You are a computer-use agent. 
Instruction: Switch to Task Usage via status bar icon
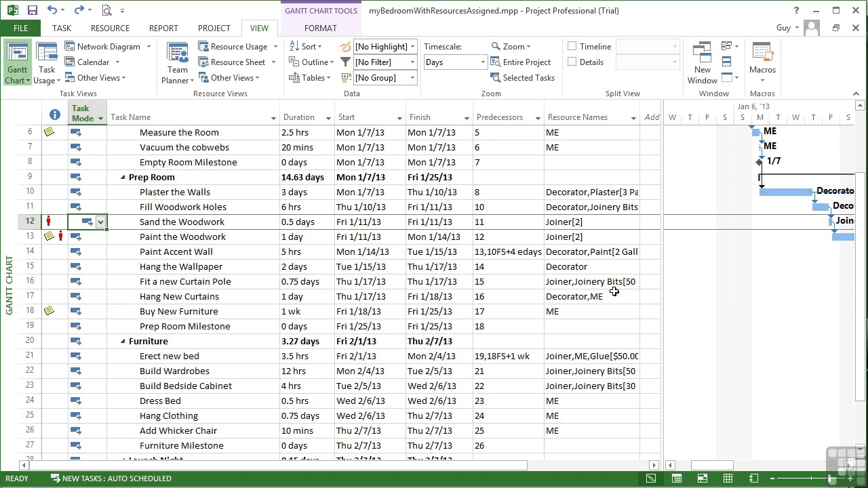click(x=677, y=479)
